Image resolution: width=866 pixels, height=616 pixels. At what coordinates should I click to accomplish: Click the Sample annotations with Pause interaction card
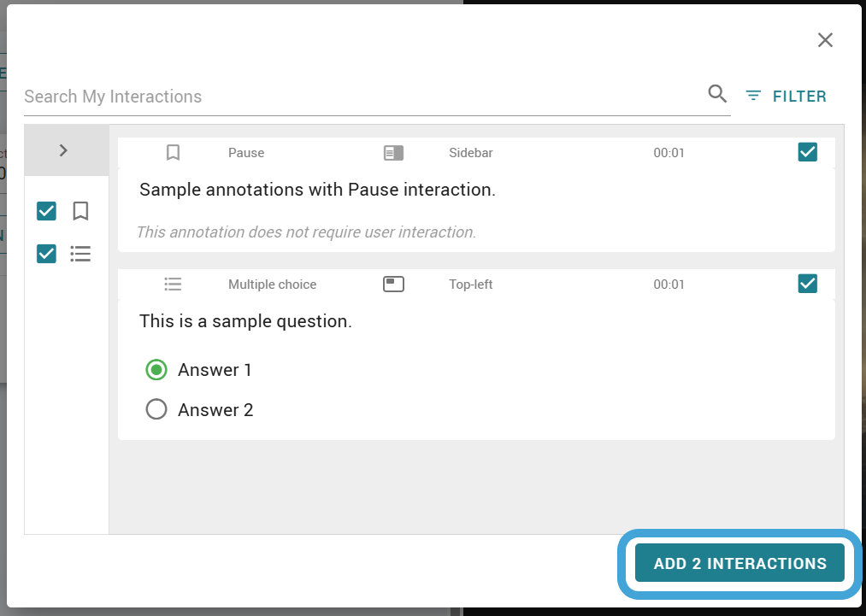(x=476, y=194)
